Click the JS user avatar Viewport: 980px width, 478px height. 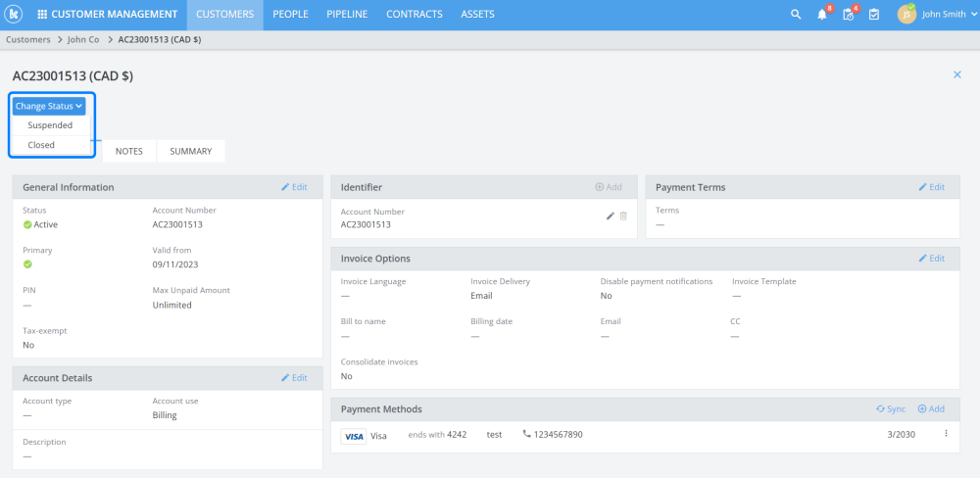(x=906, y=15)
